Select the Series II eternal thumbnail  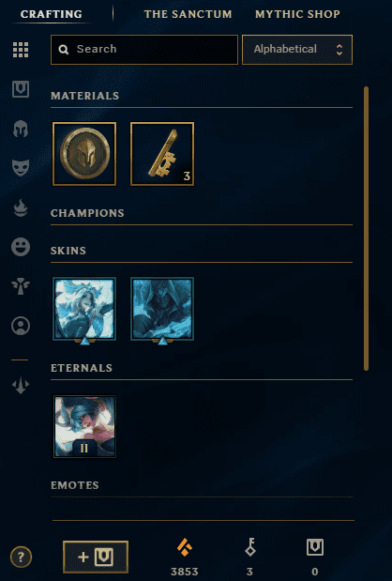84,426
